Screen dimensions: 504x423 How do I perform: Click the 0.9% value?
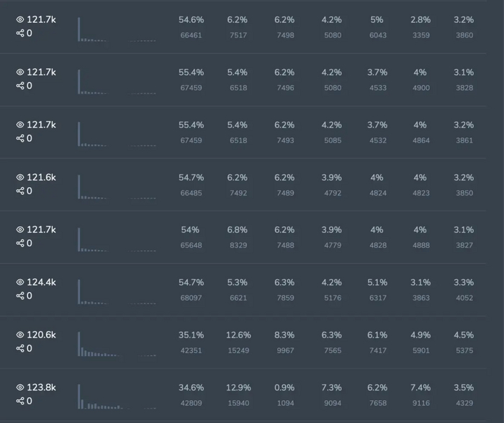[285, 387]
